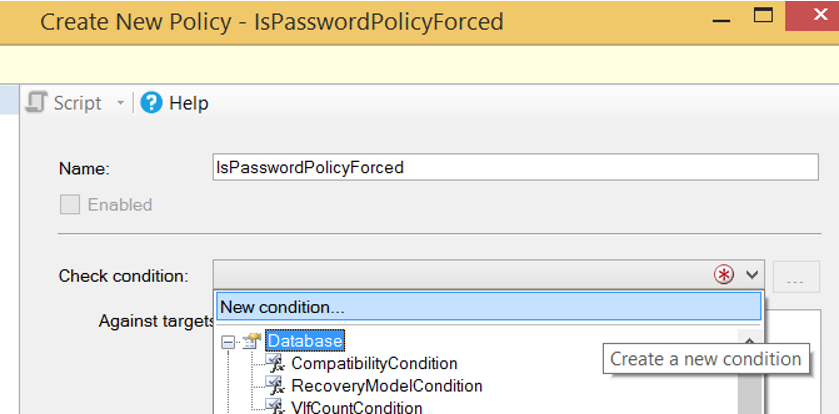The width and height of the screenshot is (839, 414).
Task: Select the Database facet node
Action: point(305,341)
